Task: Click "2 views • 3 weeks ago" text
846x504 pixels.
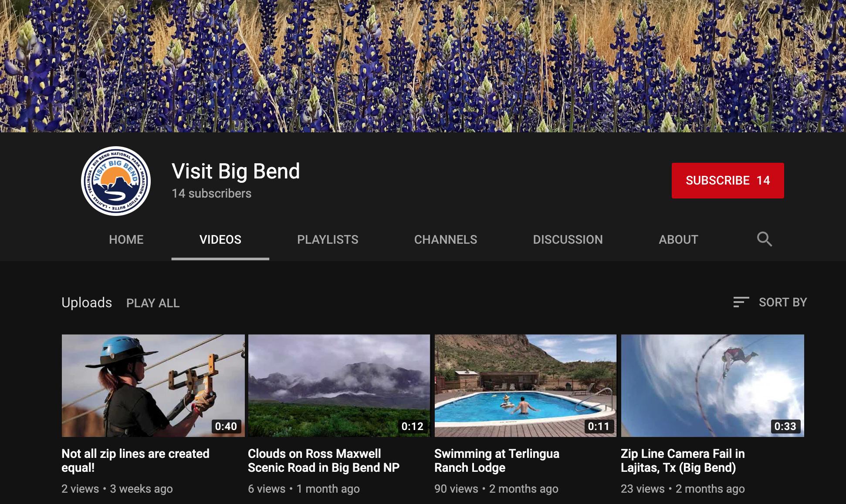Action: (x=117, y=489)
